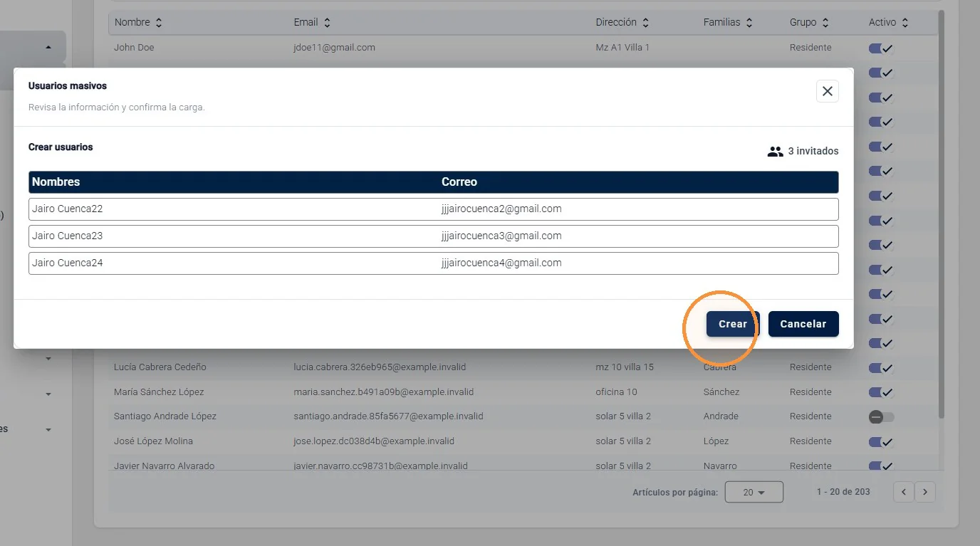This screenshot has width=980, height=546.
Task: Go to next page of users
Action: (925, 492)
